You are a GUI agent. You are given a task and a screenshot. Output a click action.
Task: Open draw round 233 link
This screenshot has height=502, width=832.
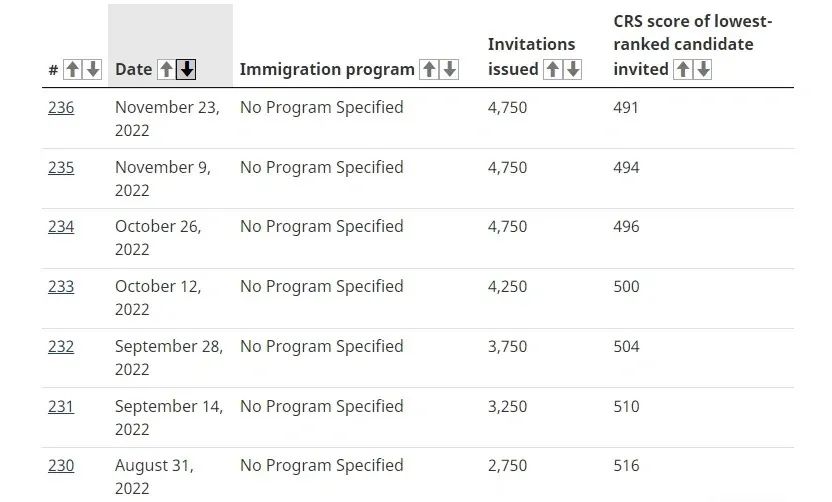[61, 286]
